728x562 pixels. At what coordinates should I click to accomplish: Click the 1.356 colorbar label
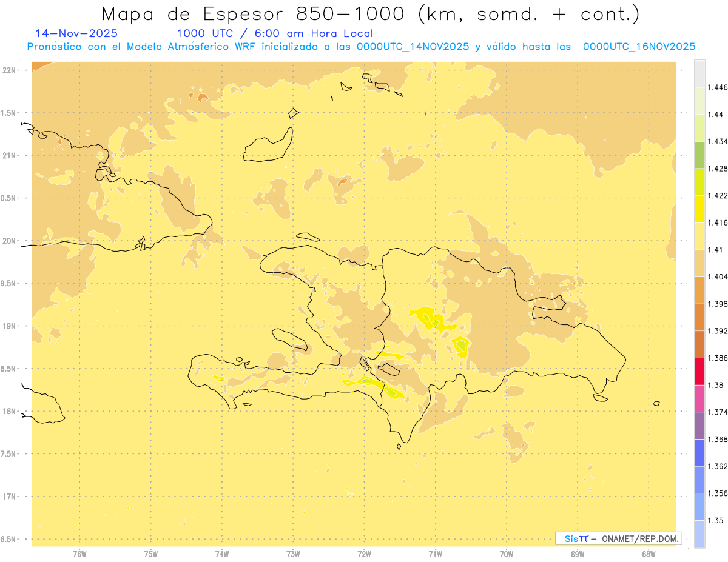click(718, 493)
